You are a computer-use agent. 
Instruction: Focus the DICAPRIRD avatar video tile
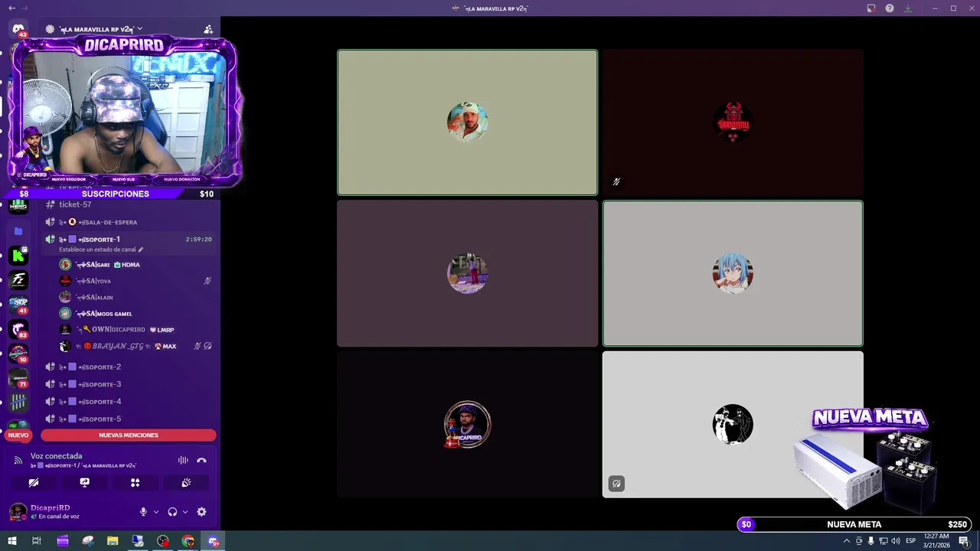coord(467,424)
